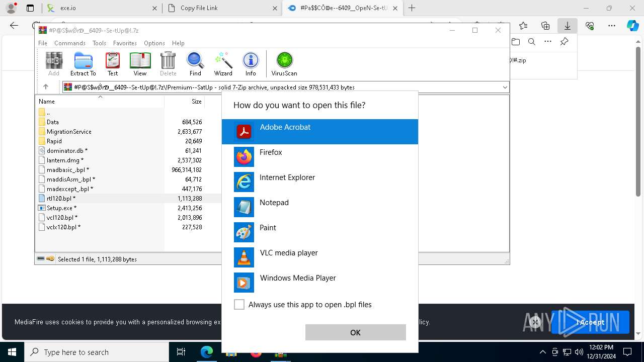The width and height of the screenshot is (644, 362).
Task: Click the browser page vertical scrollbar
Action: coord(638,121)
